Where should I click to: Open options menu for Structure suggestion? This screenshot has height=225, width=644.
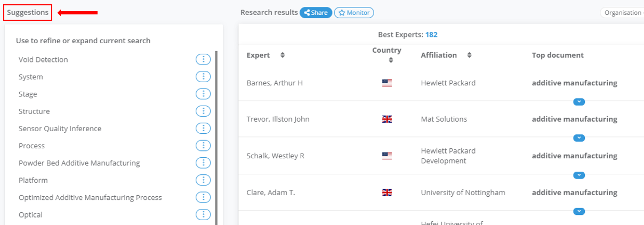(203, 111)
